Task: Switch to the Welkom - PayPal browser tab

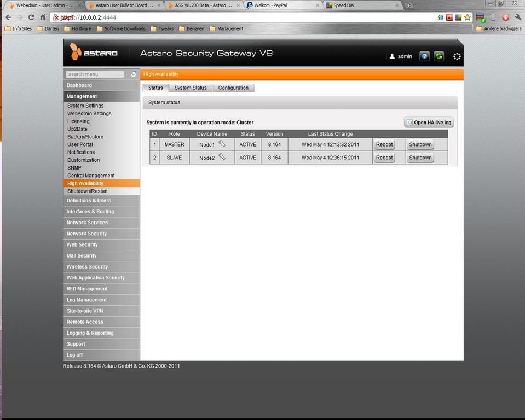Action: 283,5
